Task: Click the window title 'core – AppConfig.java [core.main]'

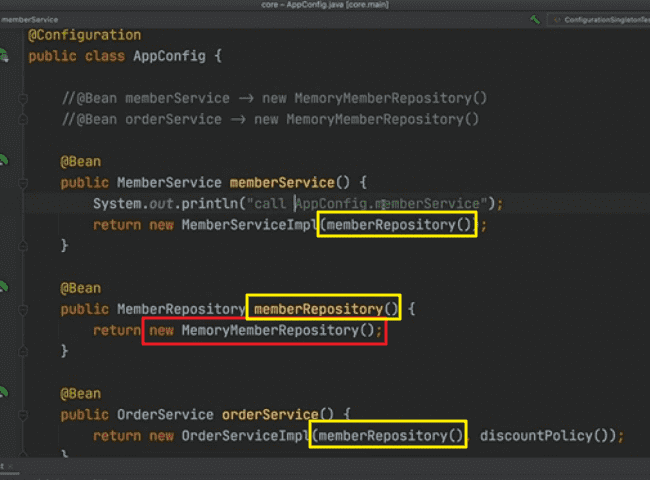Action: tap(325, 5)
